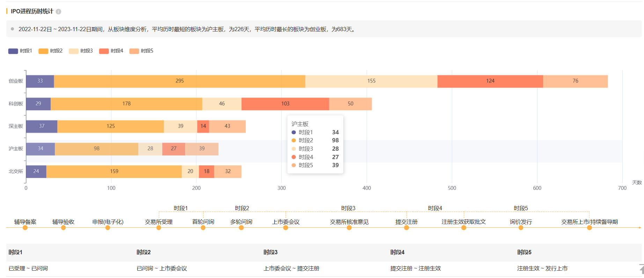Click the 已受理 ~ 已问询 table cell

[70, 269]
